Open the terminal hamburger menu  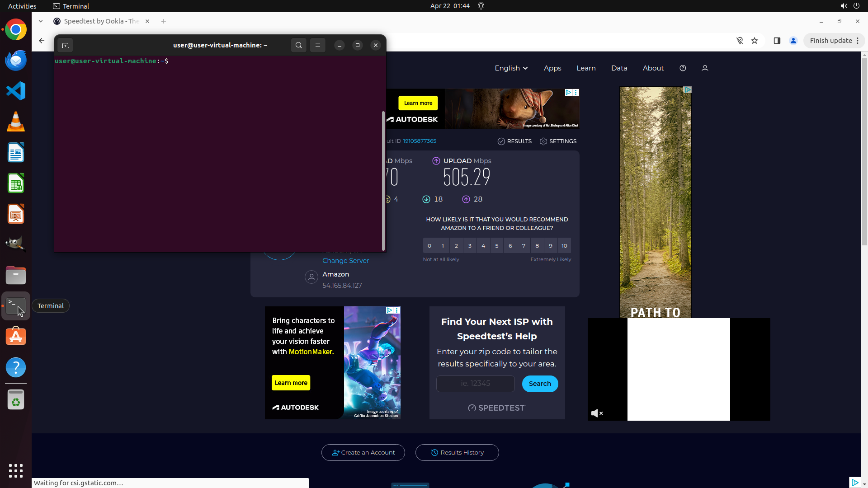click(x=318, y=45)
